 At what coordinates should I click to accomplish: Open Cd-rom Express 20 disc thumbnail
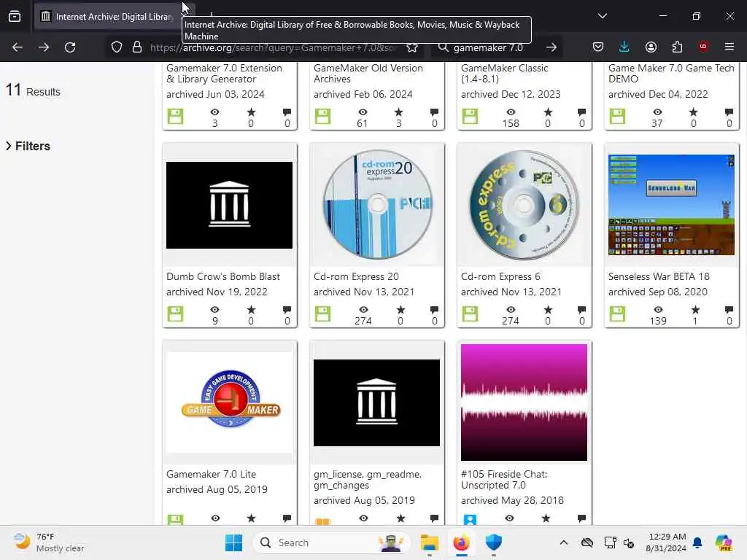click(x=377, y=205)
